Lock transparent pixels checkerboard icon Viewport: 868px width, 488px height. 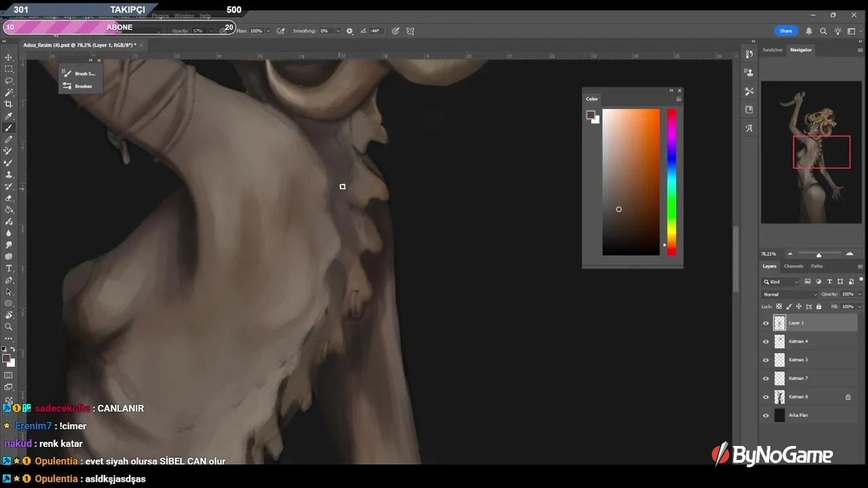click(x=778, y=306)
